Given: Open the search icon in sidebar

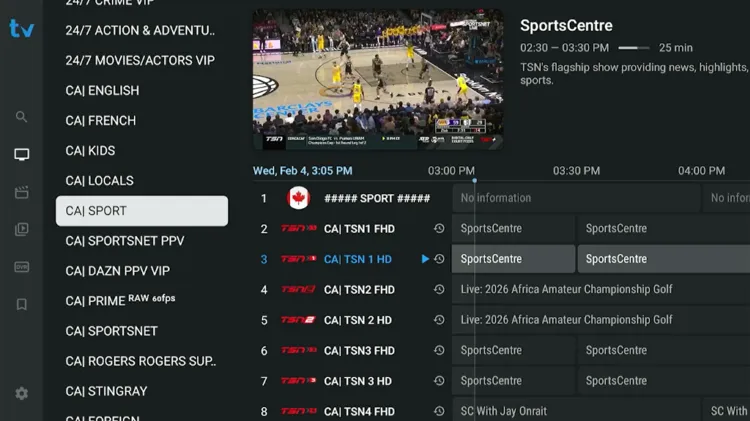Looking at the screenshot, I should pyautogui.click(x=21, y=117).
